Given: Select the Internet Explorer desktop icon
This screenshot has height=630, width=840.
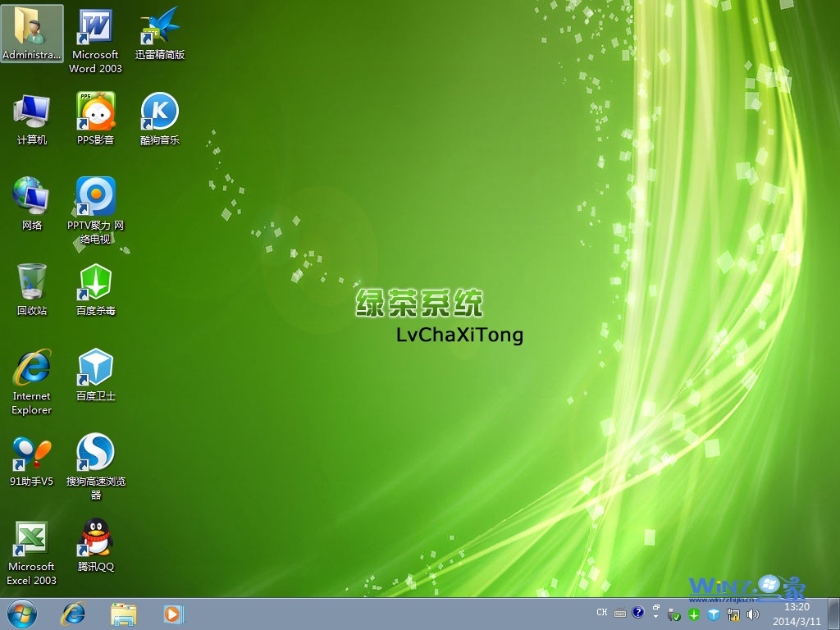Looking at the screenshot, I should click(x=32, y=382).
